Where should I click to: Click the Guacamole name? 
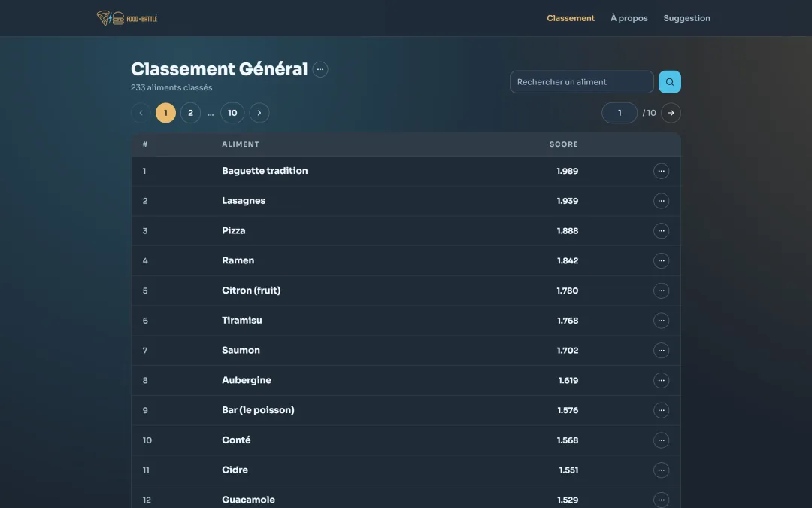click(248, 500)
